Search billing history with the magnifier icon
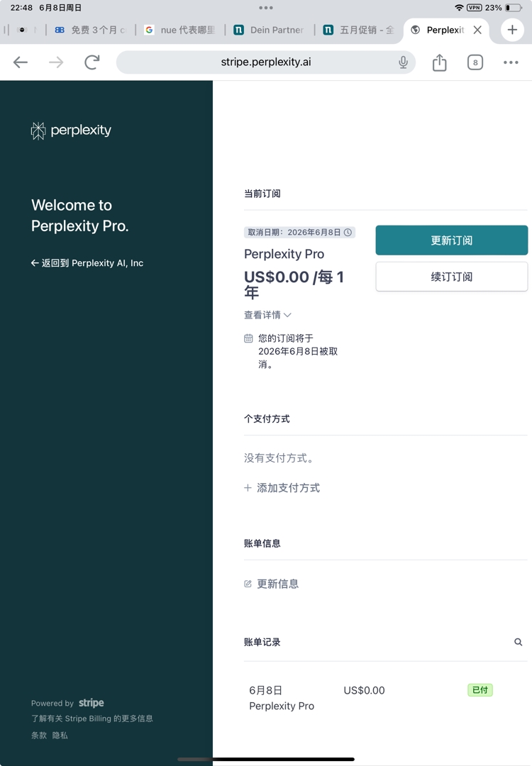The width and height of the screenshot is (532, 766). (x=519, y=642)
